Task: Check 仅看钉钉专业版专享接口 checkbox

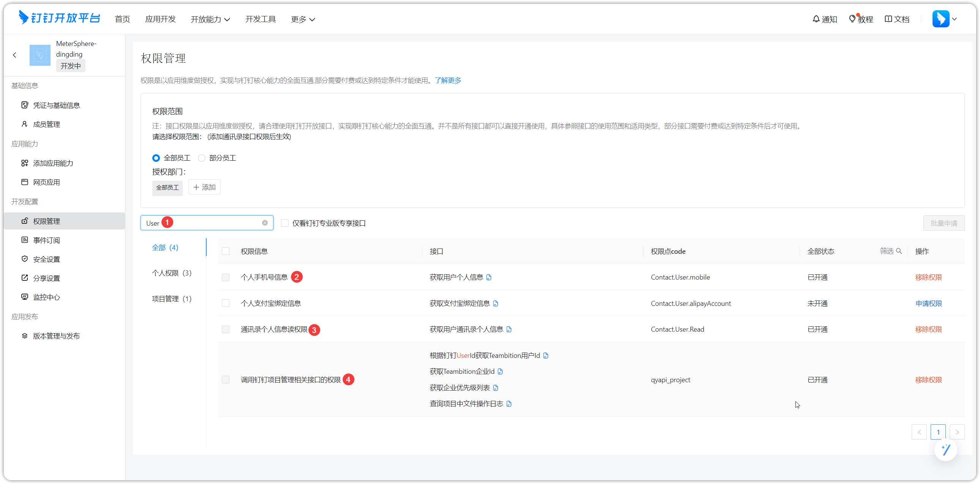Action: [x=285, y=223]
